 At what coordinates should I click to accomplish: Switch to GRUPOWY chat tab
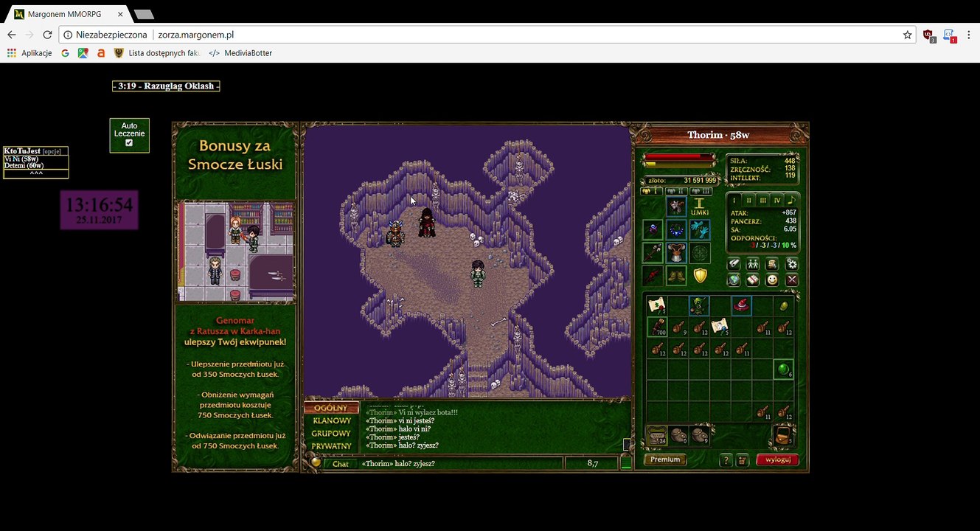click(x=331, y=434)
